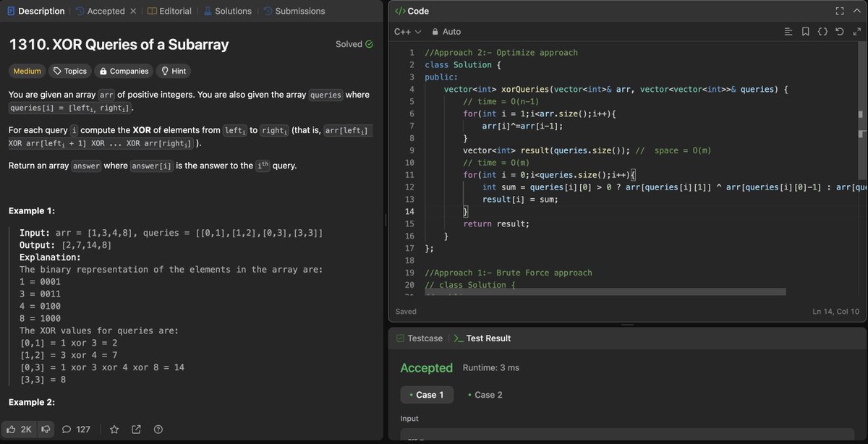This screenshot has width=868, height=444.
Task: Format code using the lines icon
Action: pos(788,32)
